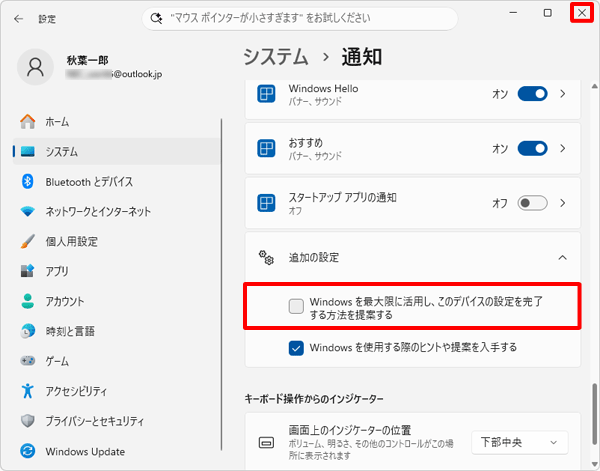Open ゲーム settings label
Screen dimensions: 600x471
(57, 361)
